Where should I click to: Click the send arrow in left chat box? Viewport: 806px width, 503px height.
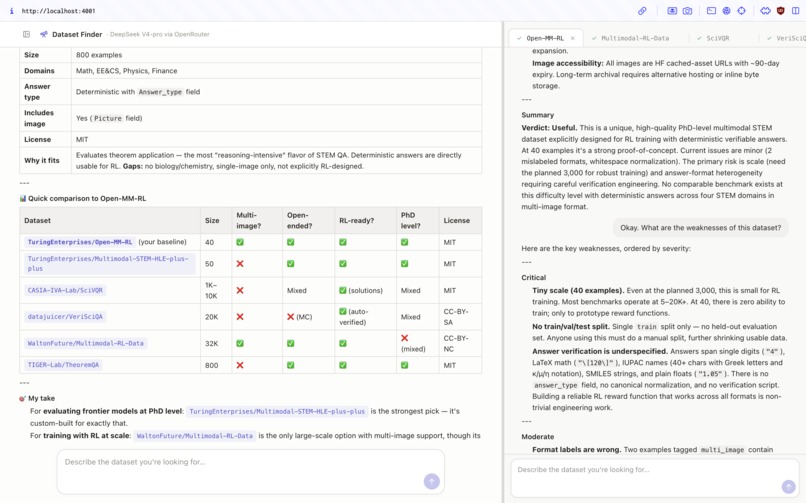click(x=432, y=481)
